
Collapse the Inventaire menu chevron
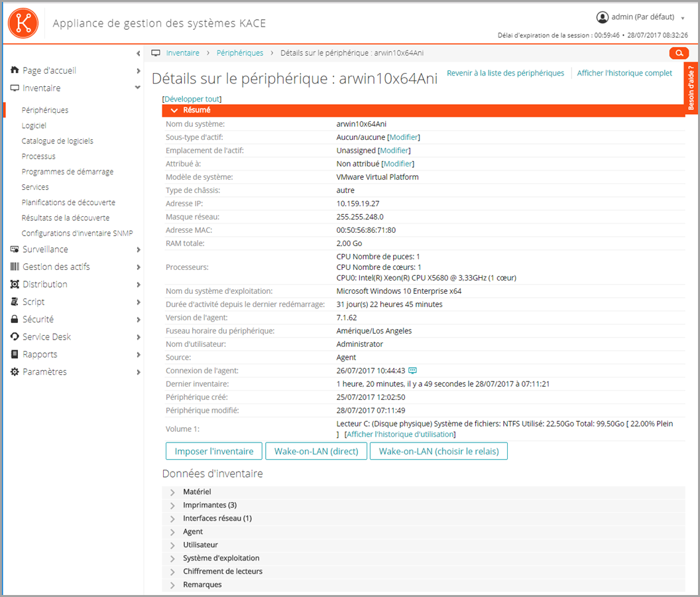(x=138, y=88)
